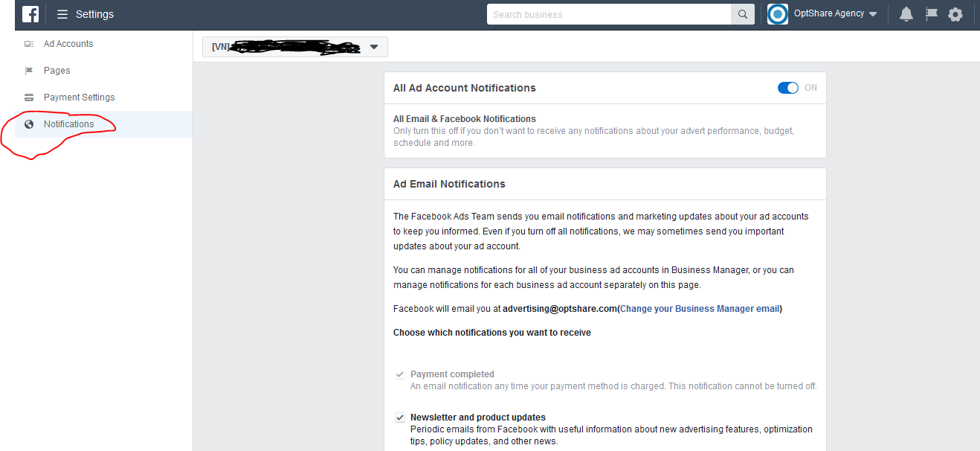Viewport: 980px width, 451px height.
Task: Click the Facebook logo icon
Action: coord(30,14)
